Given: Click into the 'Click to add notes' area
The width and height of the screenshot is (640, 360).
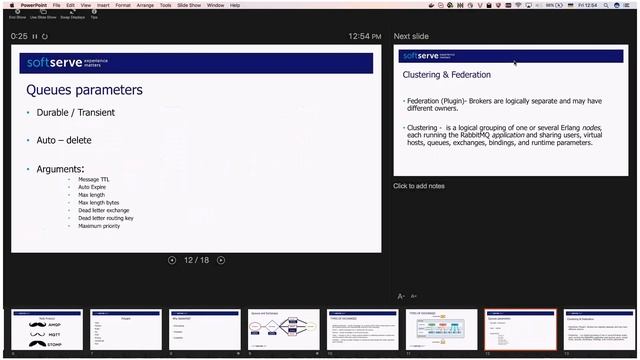Looking at the screenshot, I should point(419,186).
